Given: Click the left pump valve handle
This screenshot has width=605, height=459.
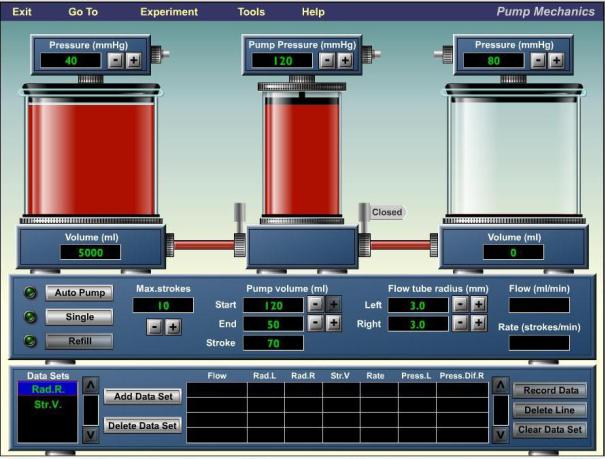Looking at the screenshot, I should coord(240,218).
